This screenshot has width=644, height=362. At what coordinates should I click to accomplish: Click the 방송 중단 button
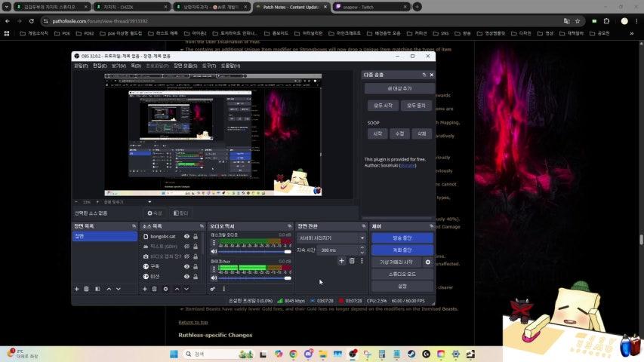[402, 238]
